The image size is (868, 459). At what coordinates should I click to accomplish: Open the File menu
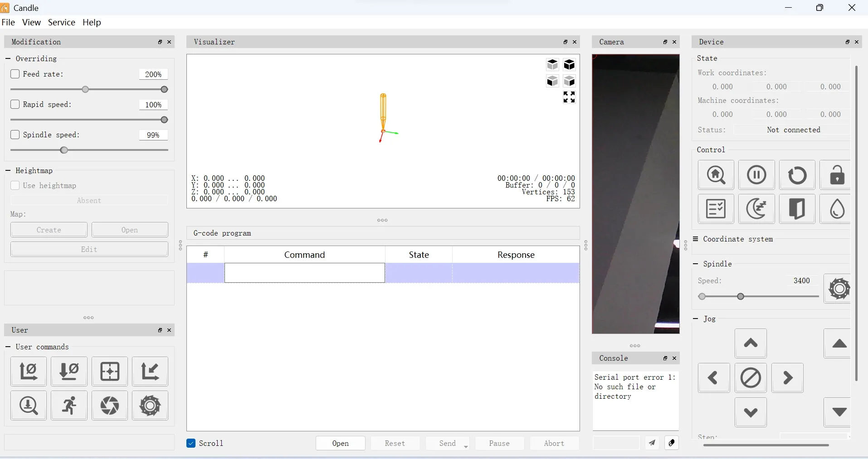click(x=8, y=22)
